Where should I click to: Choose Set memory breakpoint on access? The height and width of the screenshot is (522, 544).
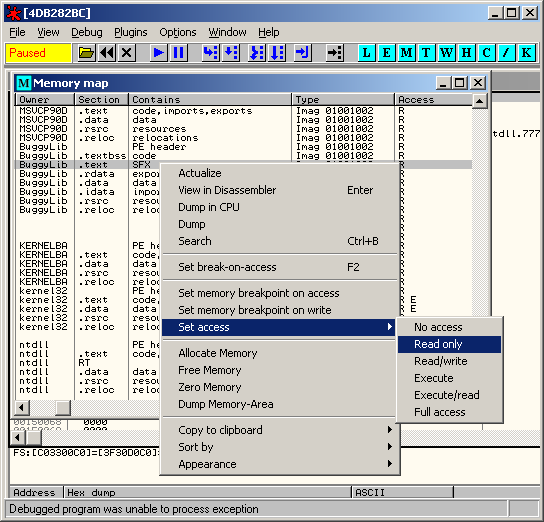(x=279, y=293)
